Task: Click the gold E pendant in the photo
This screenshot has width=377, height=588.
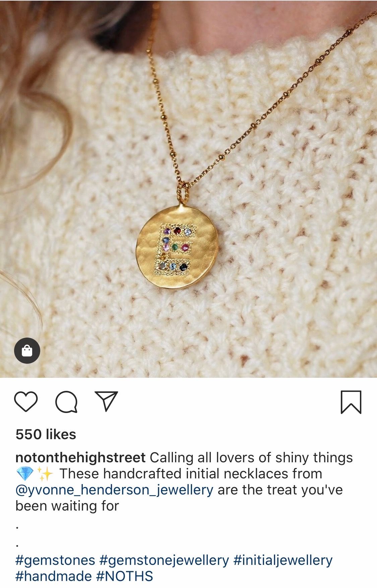Action: click(177, 247)
